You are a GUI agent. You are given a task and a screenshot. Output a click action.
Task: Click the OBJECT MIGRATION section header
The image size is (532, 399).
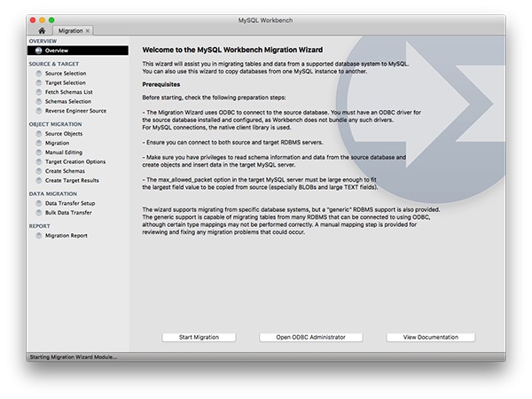coord(55,124)
